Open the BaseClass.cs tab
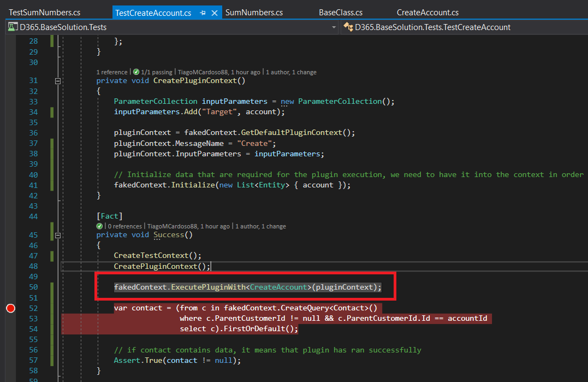588x382 pixels. click(x=340, y=13)
